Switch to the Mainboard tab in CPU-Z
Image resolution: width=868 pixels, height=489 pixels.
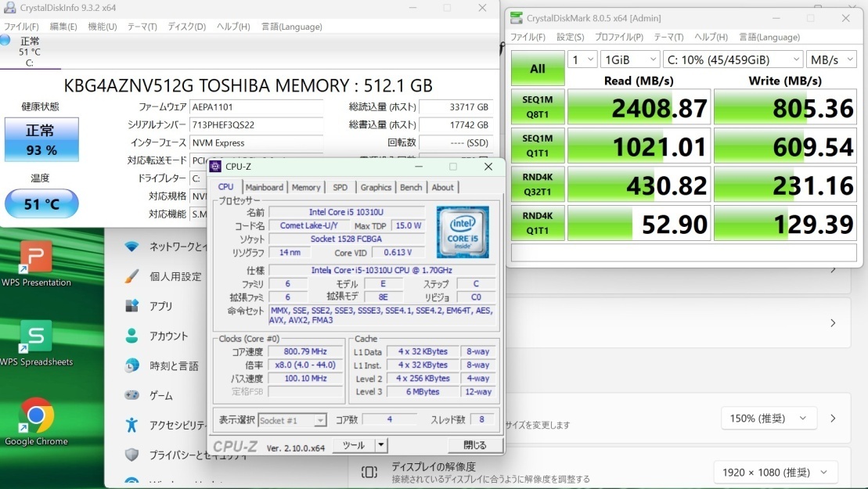(264, 188)
